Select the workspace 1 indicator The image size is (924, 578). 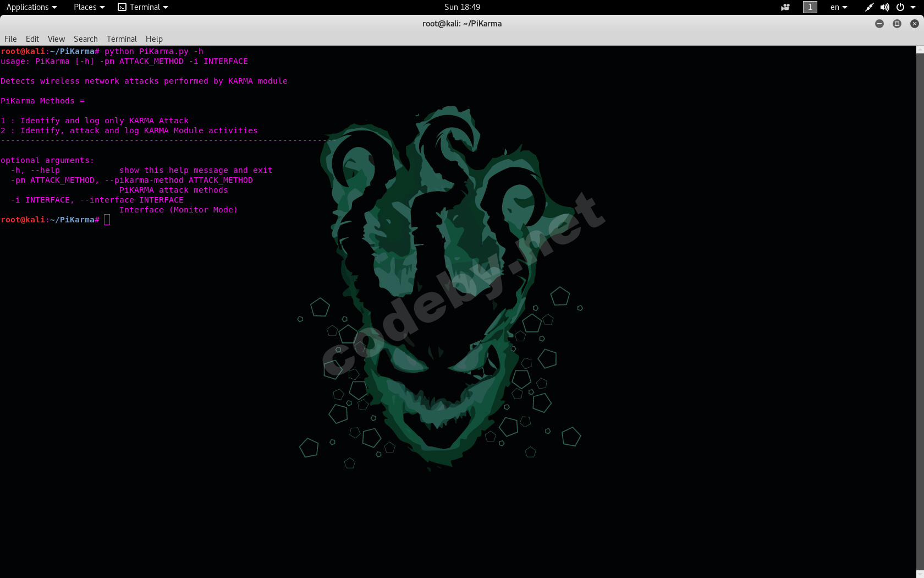pos(810,7)
